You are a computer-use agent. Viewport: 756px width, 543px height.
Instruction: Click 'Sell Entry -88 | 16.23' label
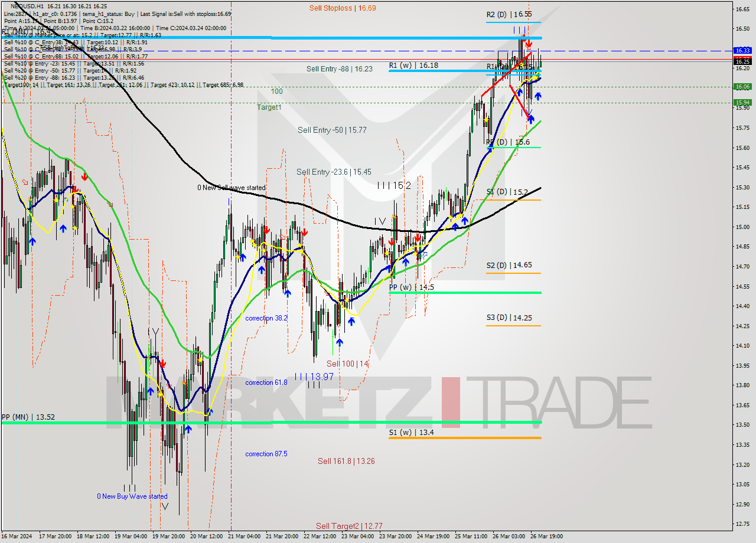pyautogui.click(x=340, y=68)
